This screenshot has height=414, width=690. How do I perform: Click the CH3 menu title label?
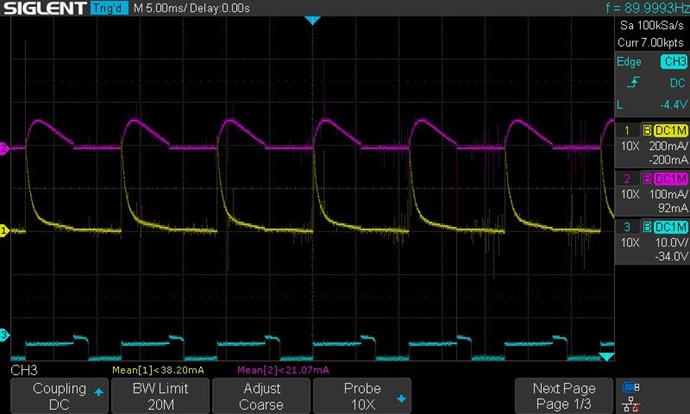click(x=24, y=370)
